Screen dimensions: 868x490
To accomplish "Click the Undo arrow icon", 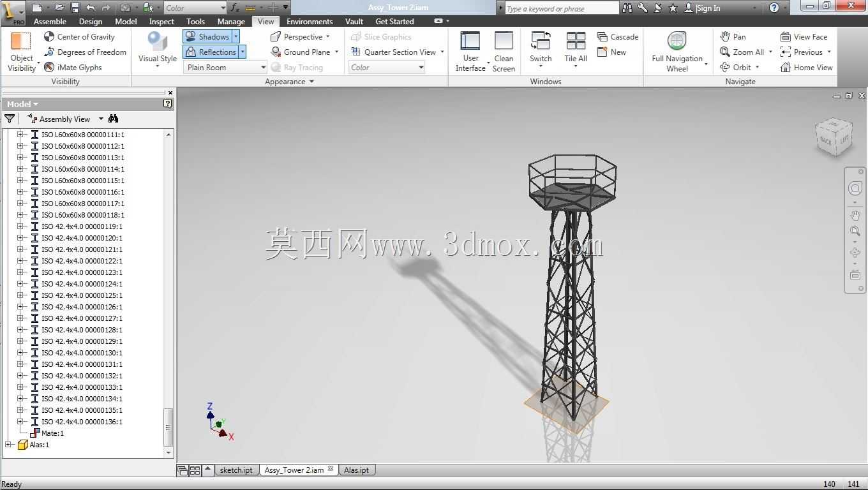I will (x=90, y=8).
